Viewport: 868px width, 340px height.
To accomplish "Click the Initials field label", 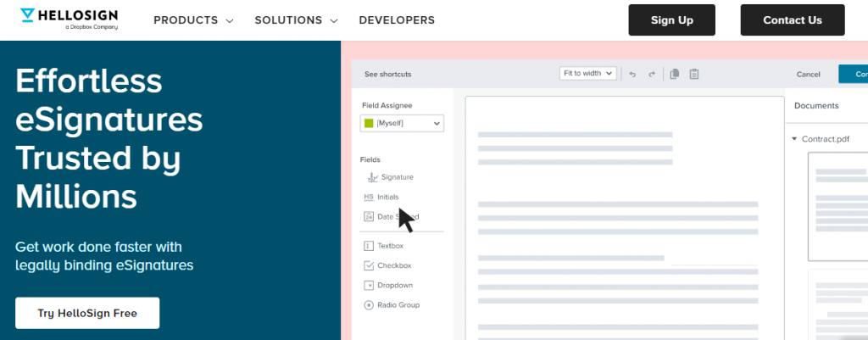I will [x=388, y=198].
